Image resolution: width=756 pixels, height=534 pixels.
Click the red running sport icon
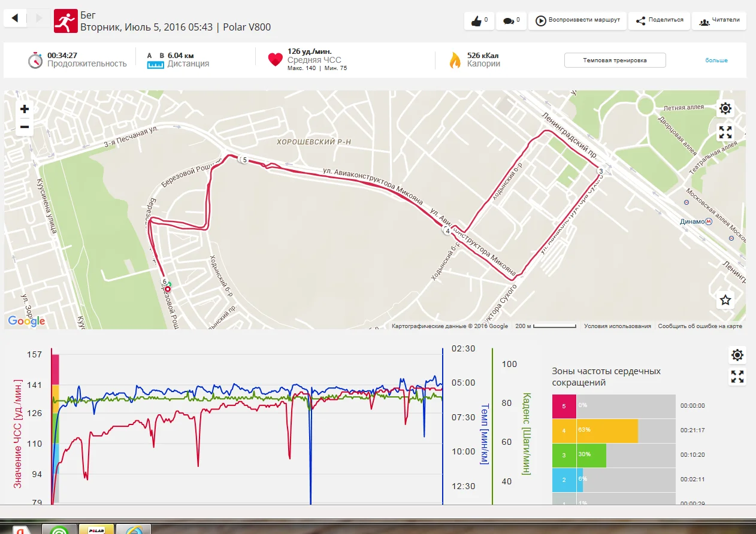[65, 21]
